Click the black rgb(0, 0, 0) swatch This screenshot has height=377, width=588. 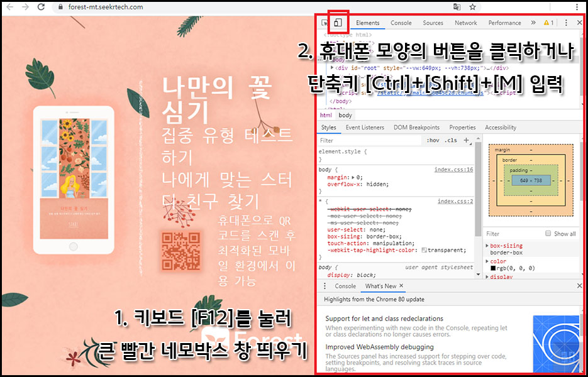(493, 268)
